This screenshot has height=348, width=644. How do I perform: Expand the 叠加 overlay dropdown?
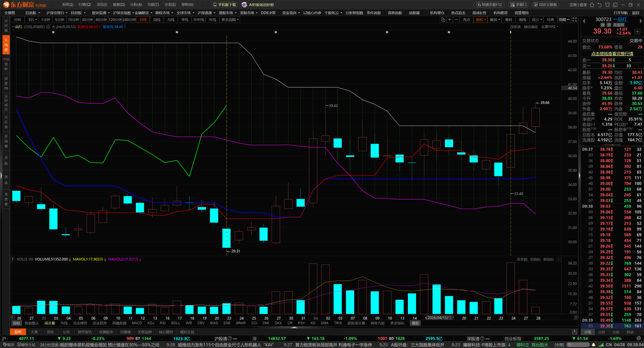[495, 19]
